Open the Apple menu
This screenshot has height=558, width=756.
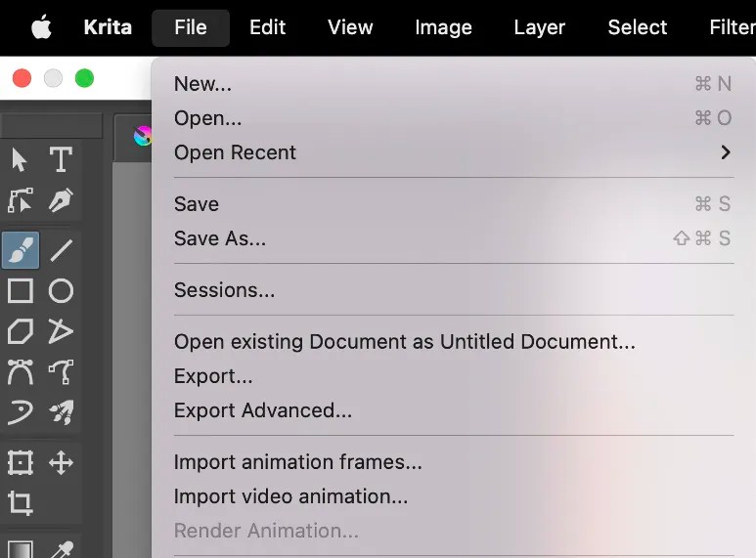(x=41, y=26)
